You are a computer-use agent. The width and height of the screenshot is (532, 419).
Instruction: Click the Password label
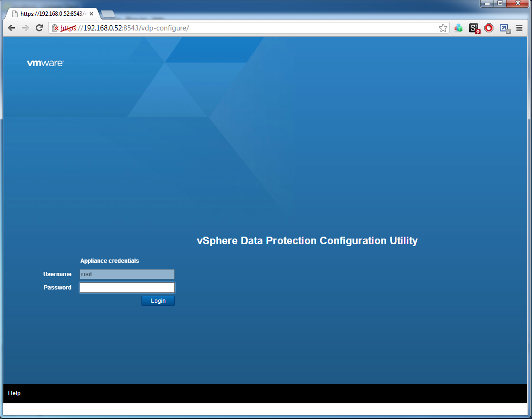tap(58, 288)
